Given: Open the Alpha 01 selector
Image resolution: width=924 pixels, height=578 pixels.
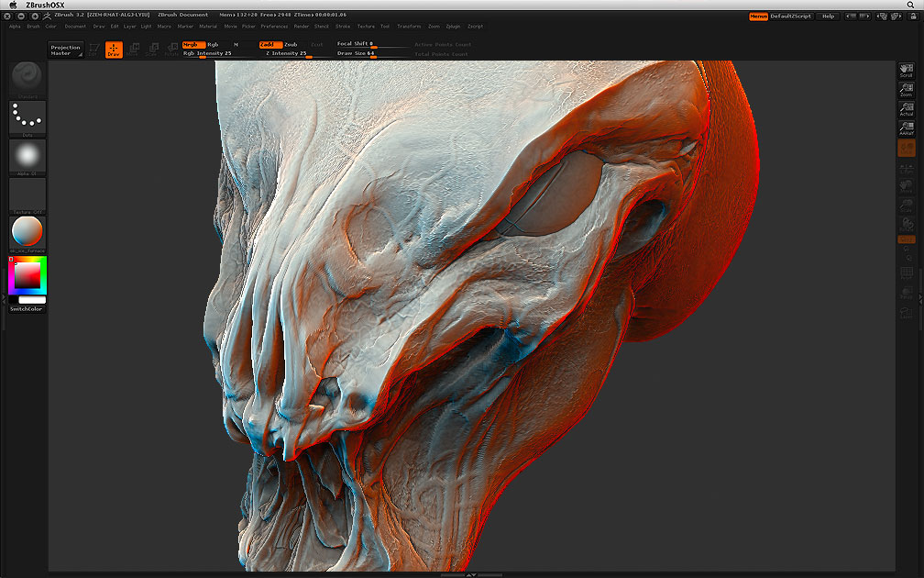Looking at the screenshot, I should tap(27, 157).
